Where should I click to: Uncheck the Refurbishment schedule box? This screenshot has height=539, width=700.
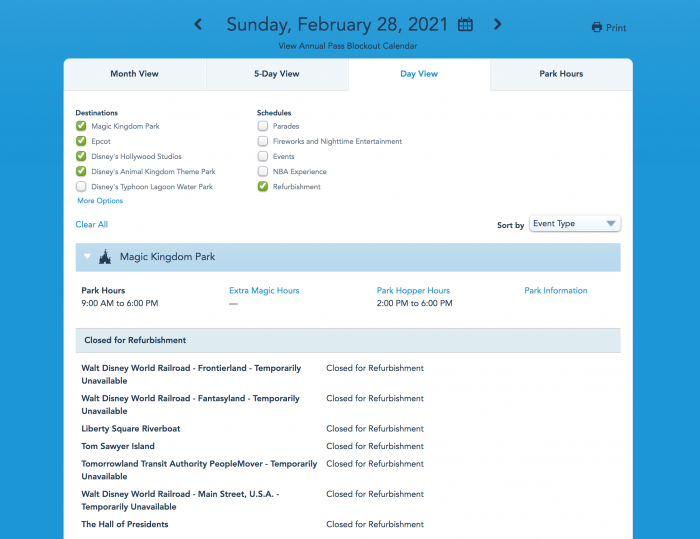click(263, 186)
